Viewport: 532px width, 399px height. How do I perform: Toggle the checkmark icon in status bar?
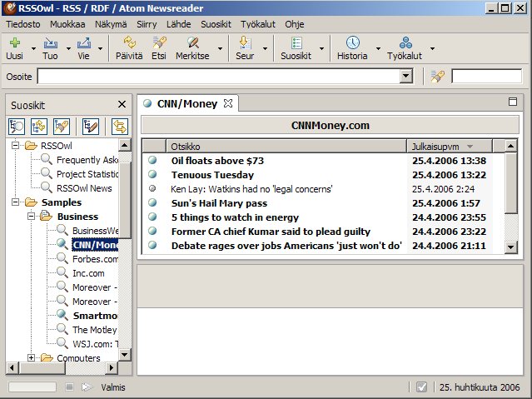pyautogui.click(x=421, y=387)
